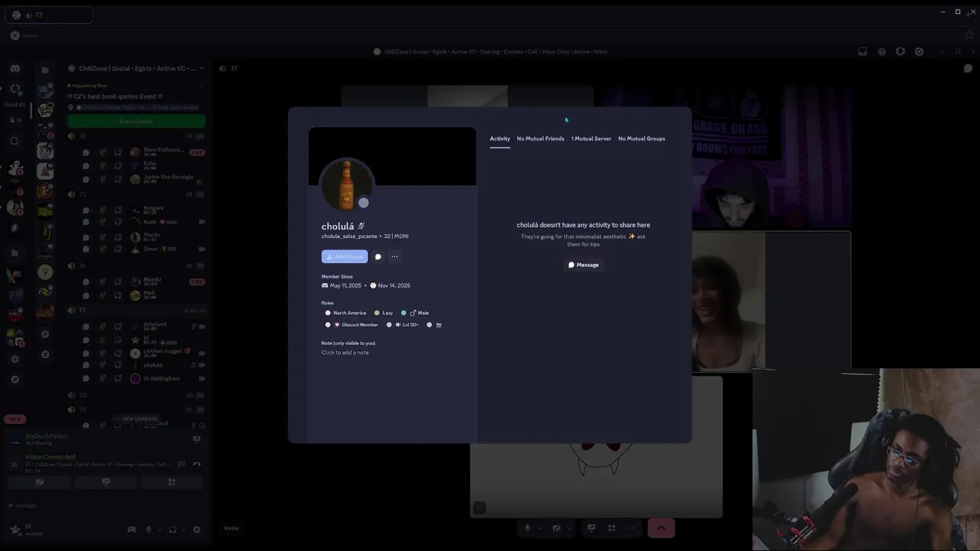Click the Discord Member role tag
Image resolution: width=980 pixels, height=551 pixels.
point(351,324)
